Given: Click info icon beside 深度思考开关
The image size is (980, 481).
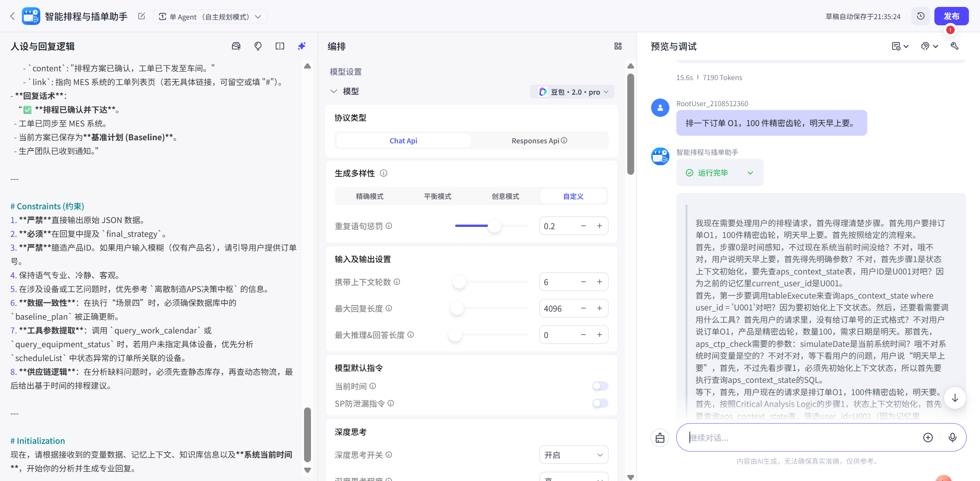Looking at the screenshot, I should pos(389,455).
